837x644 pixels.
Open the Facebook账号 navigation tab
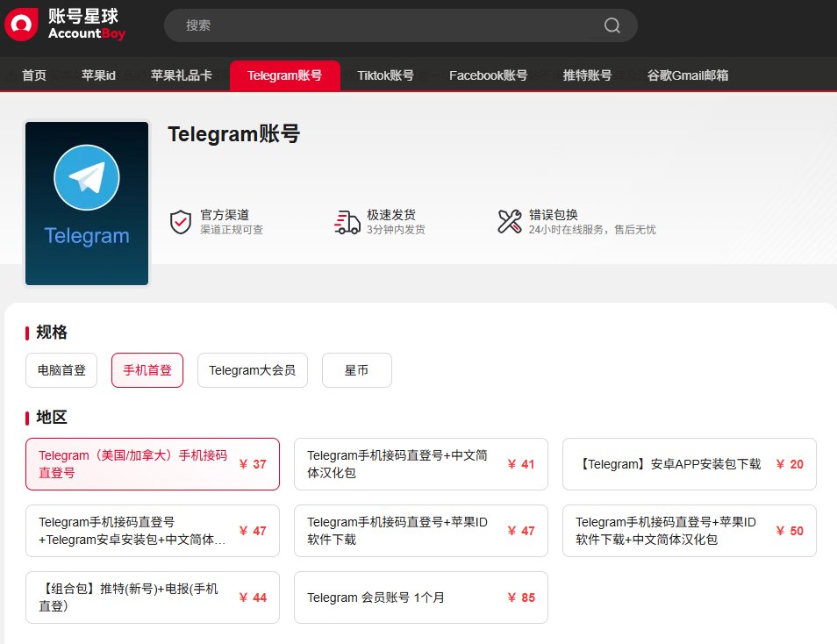point(488,75)
